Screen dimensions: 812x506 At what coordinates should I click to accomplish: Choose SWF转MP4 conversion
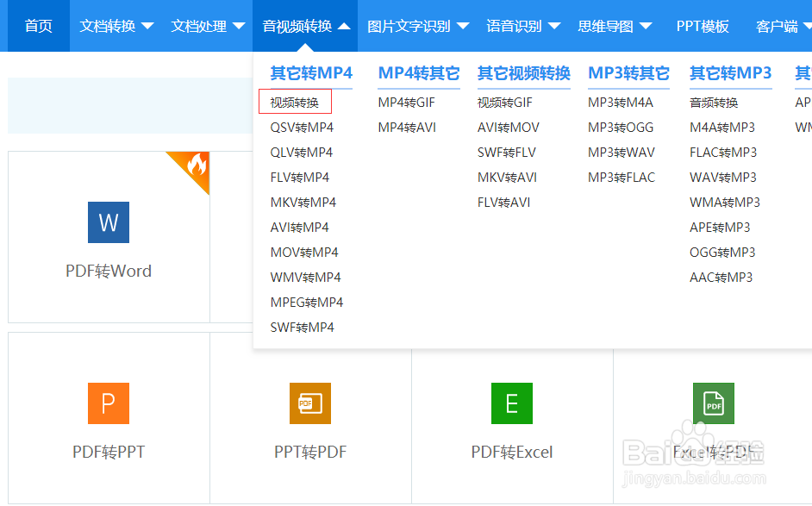point(302,328)
